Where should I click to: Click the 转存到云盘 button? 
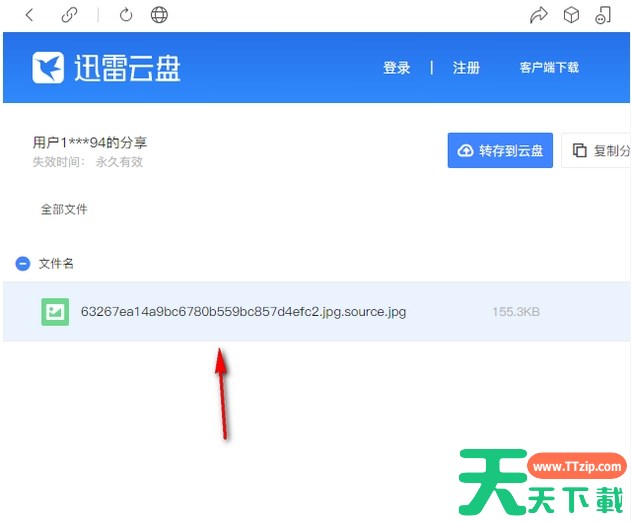[x=500, y=150]
